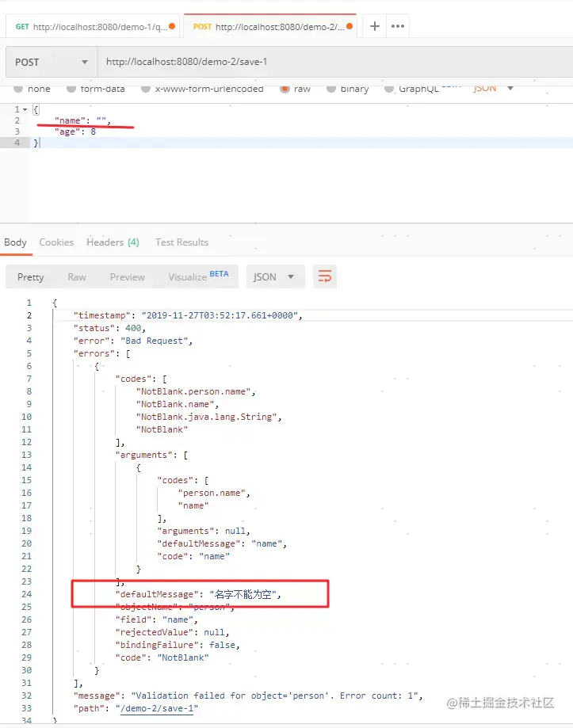Image resolution: width=573 pixels, height=728 pixels.
Task: Click the Validation failed message line
Action: coord(248,696)
